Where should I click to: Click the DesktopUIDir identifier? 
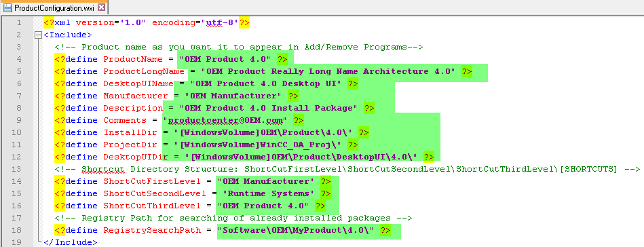[x=136, y=157]
